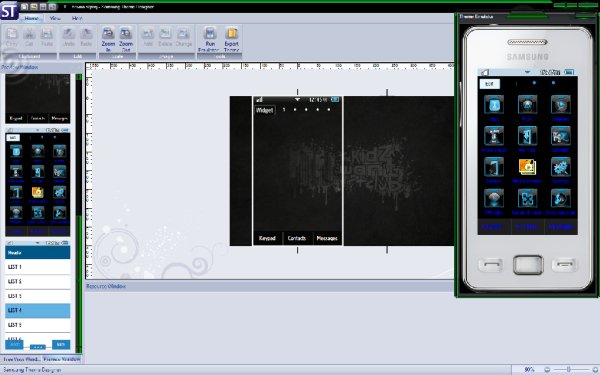Tap the orange Media browser icon in the emulator

[x=527, y=166]
